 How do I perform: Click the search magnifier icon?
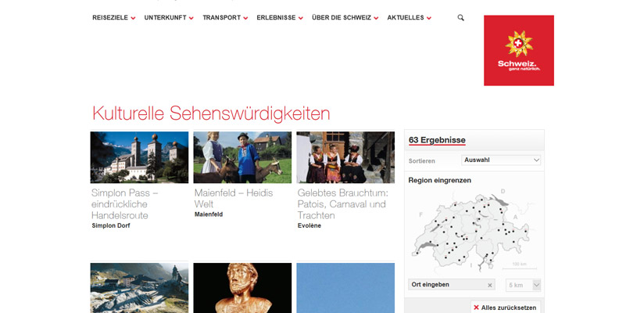click(x=461, y=18)
